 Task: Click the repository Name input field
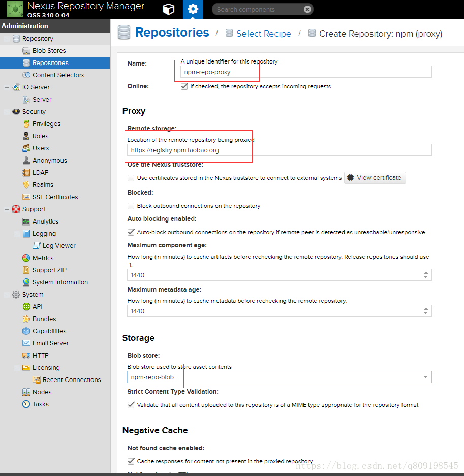pyautogui.click(x=306, y=72)
